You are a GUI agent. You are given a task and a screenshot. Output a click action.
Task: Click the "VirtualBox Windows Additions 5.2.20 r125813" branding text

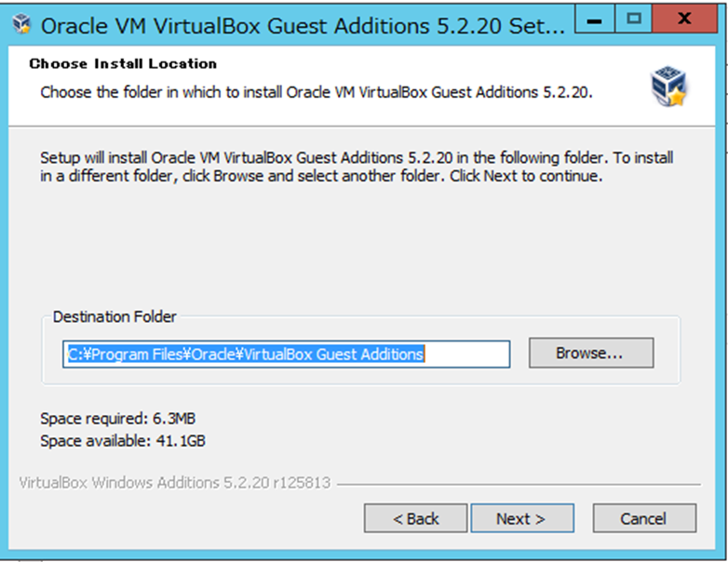coord(174,484)
